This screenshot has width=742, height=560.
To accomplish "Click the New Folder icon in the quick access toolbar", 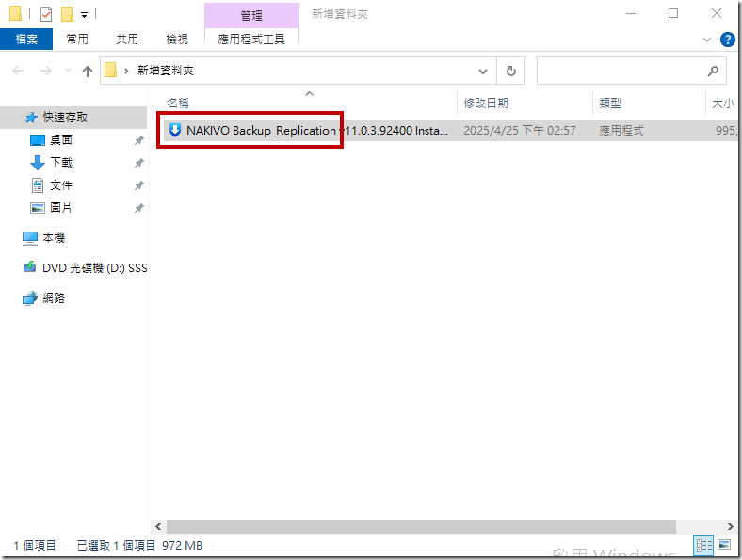I will [67, 14].
